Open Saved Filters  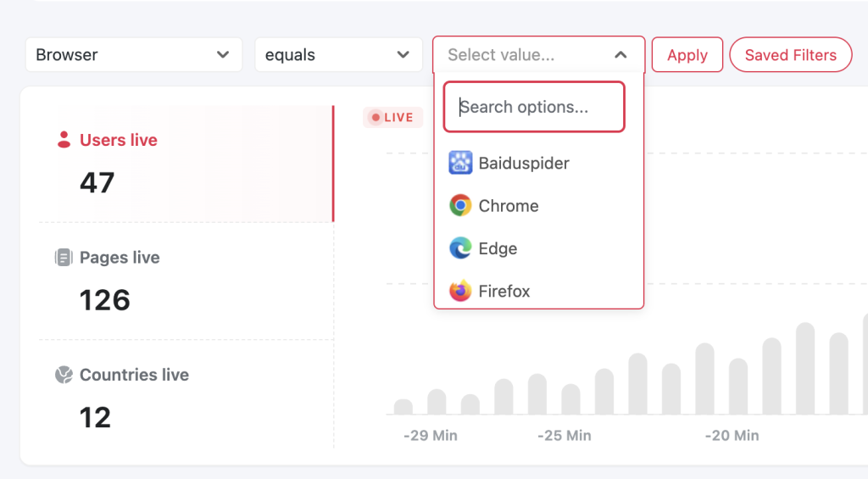coord(790,55)
